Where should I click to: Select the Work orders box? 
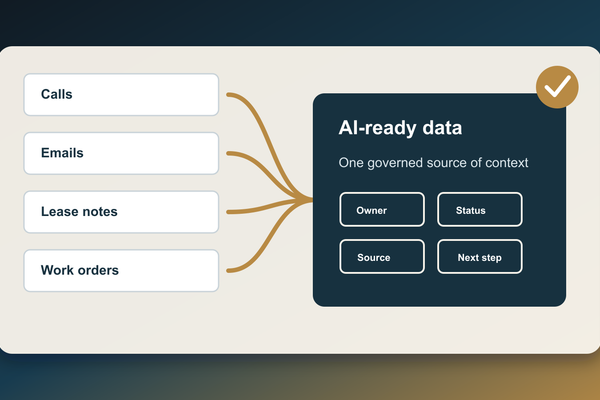tap(121, 270)
